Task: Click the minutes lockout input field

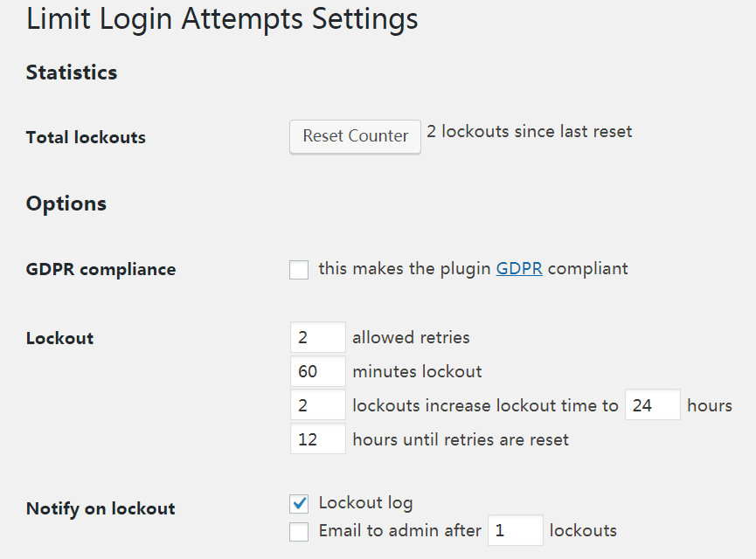Action: [x=317, y=372]
